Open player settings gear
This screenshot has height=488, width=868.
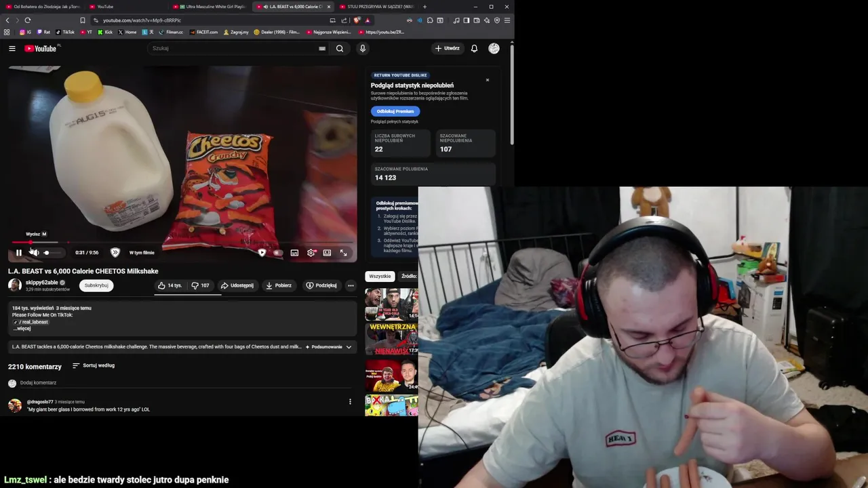tap(311, 253)
